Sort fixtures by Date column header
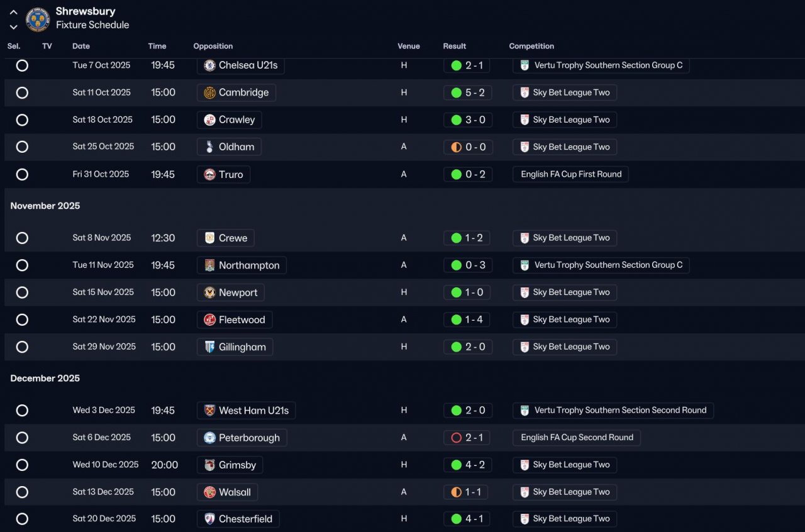Viewport: 805px width, 532px height. (x=81, y=47)
